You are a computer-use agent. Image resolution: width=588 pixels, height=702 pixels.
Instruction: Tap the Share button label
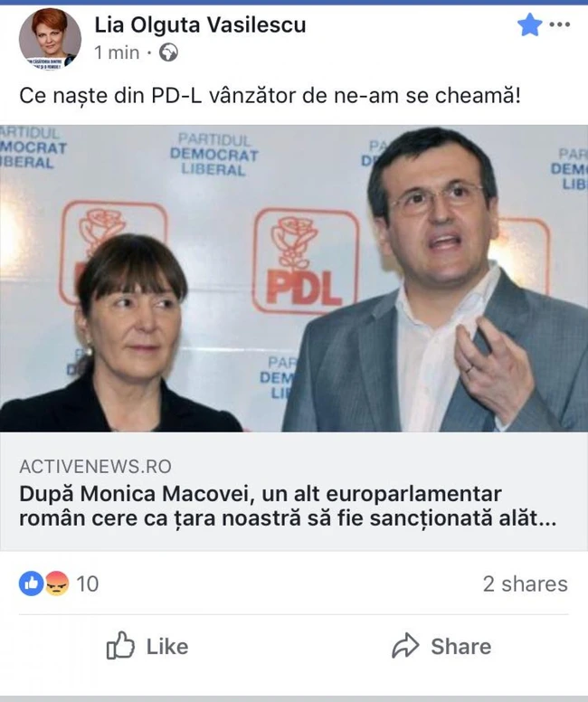point(460,647)
